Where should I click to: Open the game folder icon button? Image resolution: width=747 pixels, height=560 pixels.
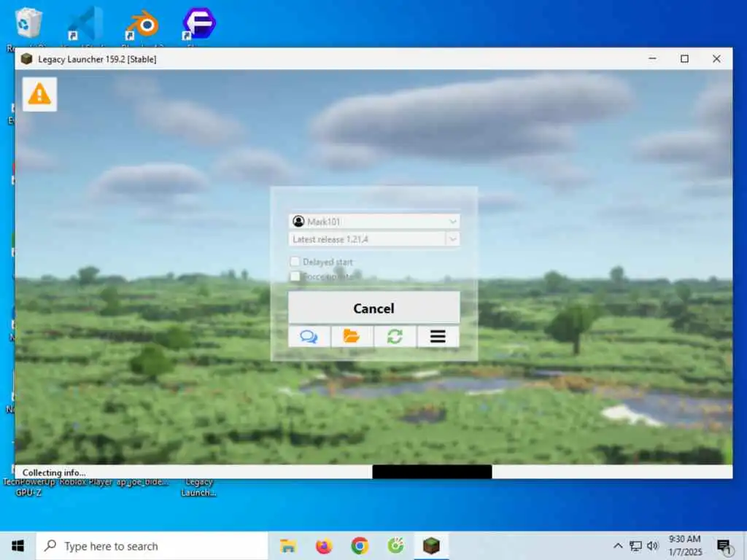[x=352, y=337]
